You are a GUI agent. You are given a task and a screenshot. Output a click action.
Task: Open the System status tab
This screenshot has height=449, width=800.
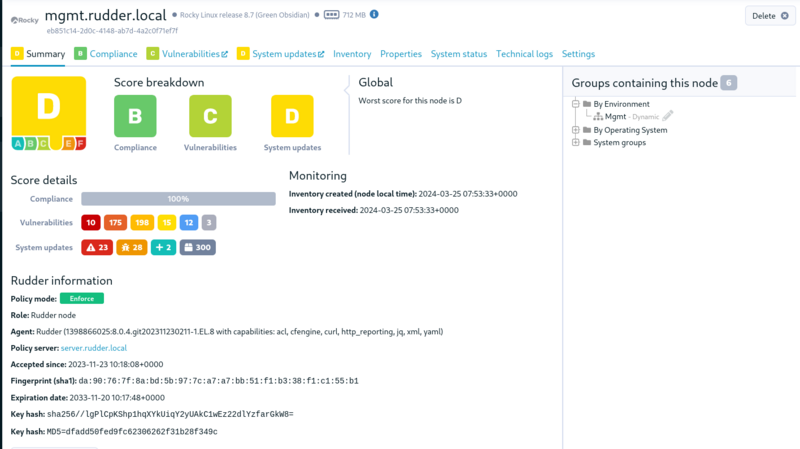[459, 54]
